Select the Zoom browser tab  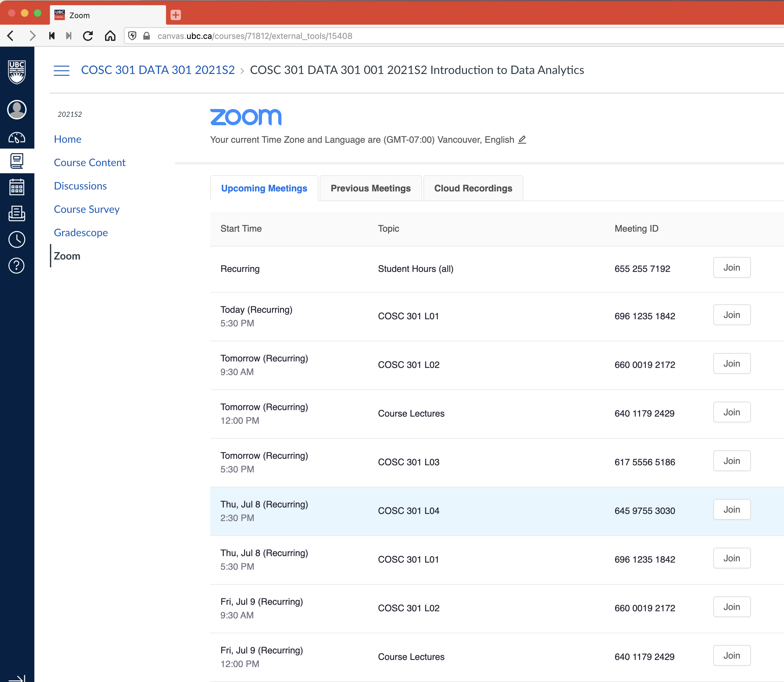pos(108,15)
